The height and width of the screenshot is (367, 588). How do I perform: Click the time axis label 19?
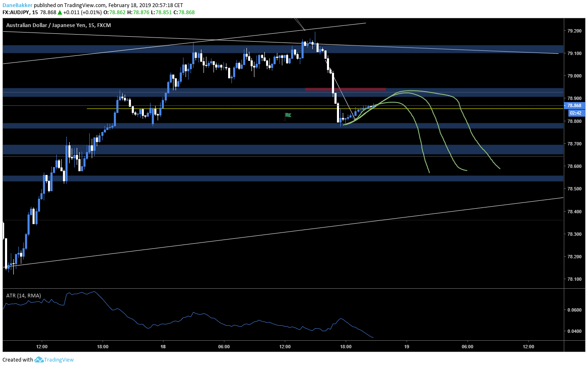click(x=407, y=347)
